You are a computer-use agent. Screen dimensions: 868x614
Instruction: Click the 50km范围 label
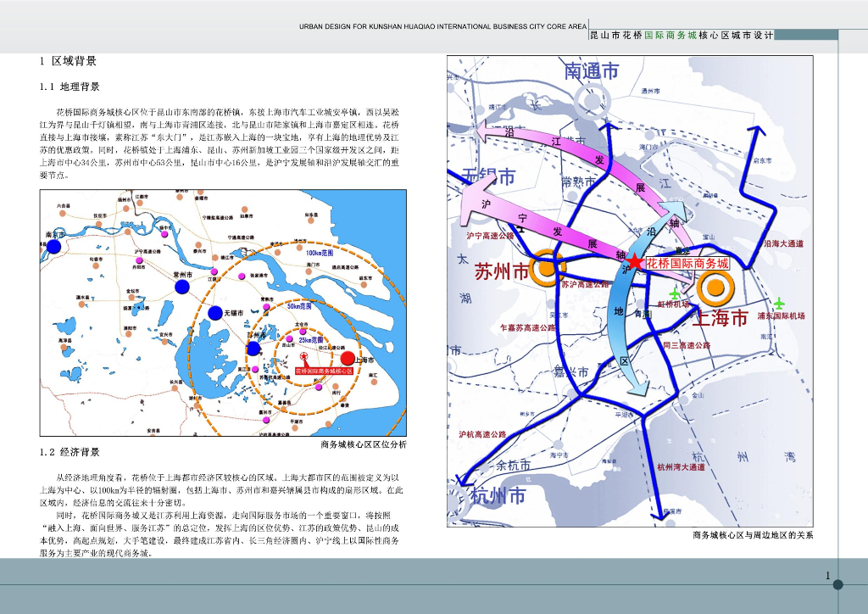[x=299, y=306]
